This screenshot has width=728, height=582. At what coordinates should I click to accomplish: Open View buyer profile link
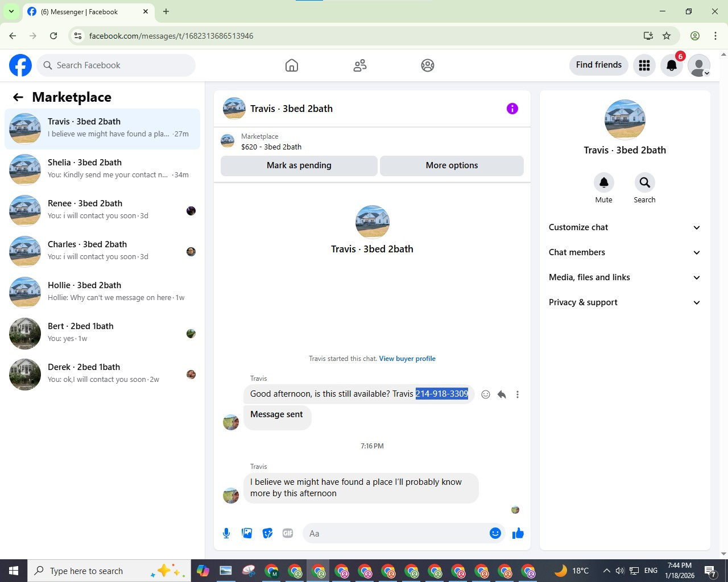coord(407,359)
